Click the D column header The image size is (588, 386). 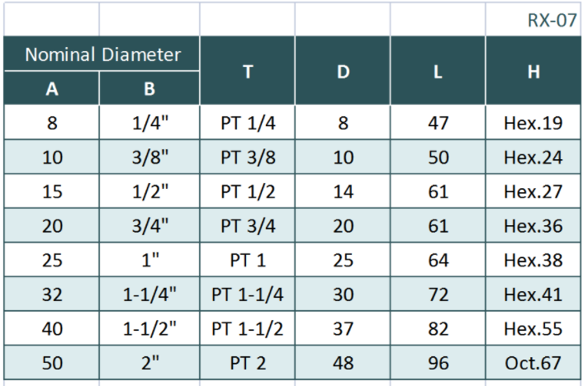[x=343, y=71]
